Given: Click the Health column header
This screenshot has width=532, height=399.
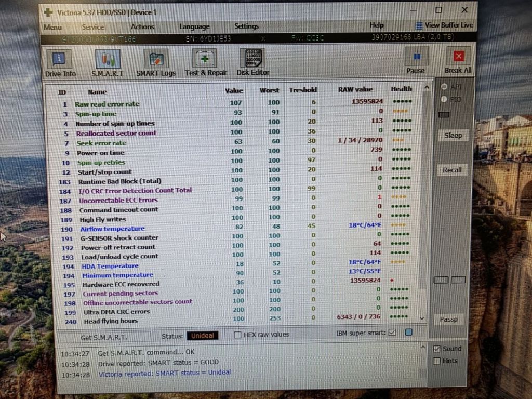Looking at the screenshot, I should pos(402,89).
